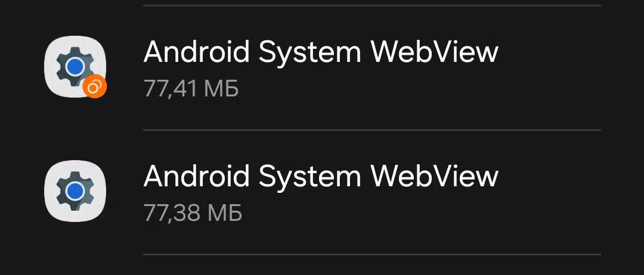
Task: Tap the word WebView in the 77,38 МБ entry
Action: coord(435,176)
